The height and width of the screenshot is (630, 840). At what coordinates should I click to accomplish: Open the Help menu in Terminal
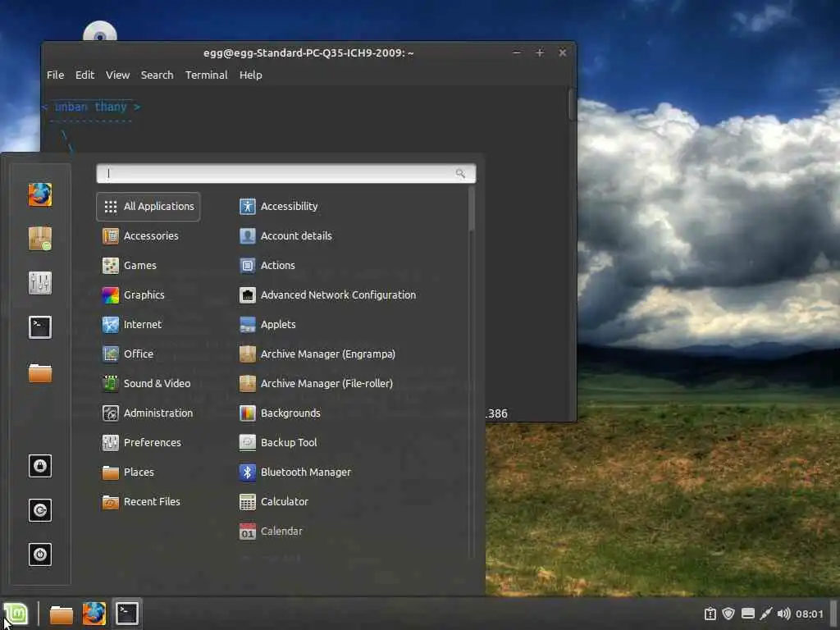click(251, 75)
